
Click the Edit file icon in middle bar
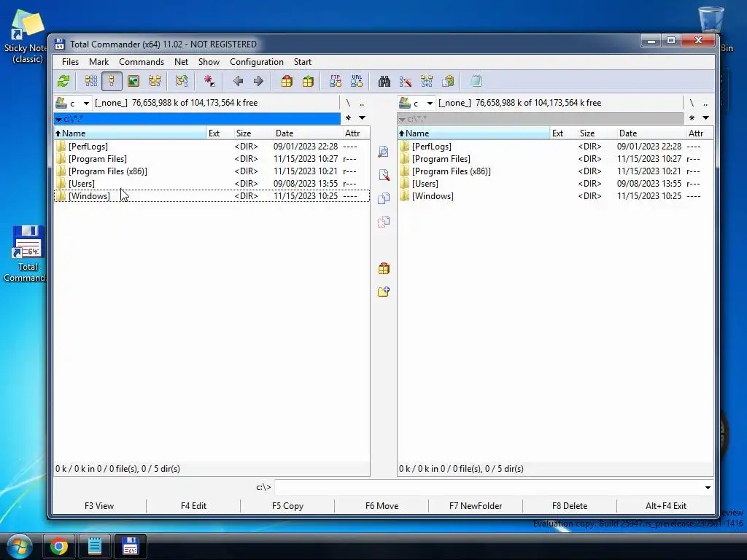(384, 175)
